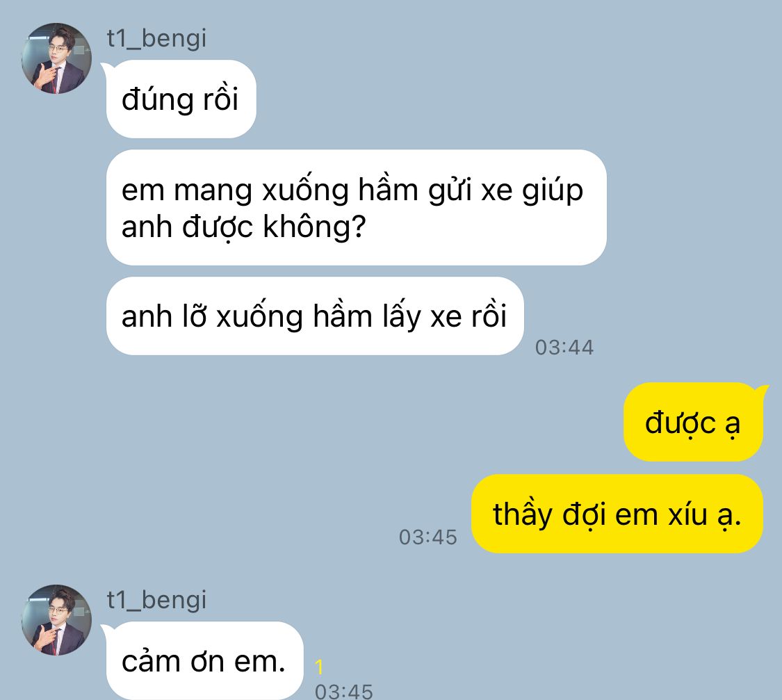Open t1_bengi's lower profile picture
The width and height of the screenshot is (782, 700).
(x=56, y=620)
